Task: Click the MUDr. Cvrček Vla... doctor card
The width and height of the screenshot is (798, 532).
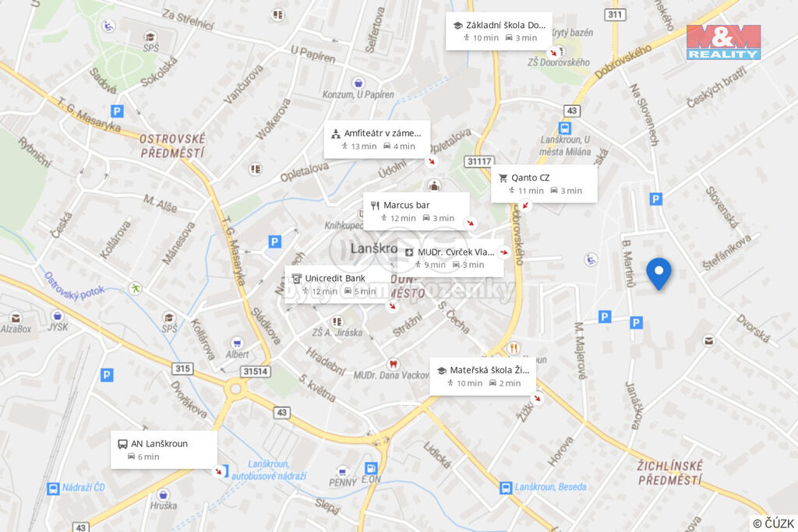Action: 450,258
